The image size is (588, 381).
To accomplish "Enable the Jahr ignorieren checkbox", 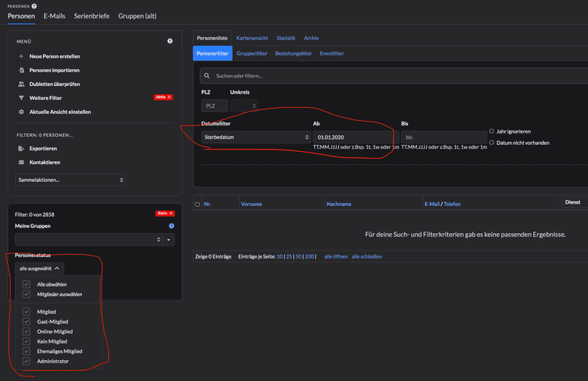I will tap(491, 132).
